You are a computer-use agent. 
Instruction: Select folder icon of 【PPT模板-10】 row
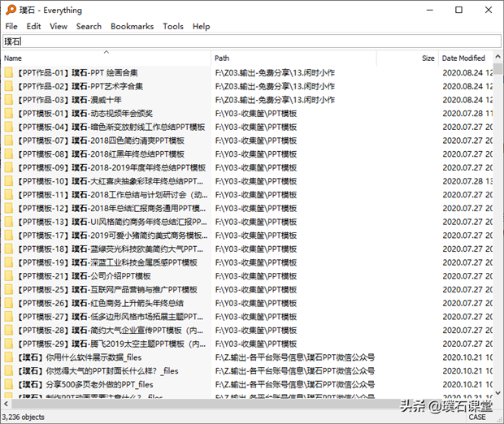click(9, 181)
